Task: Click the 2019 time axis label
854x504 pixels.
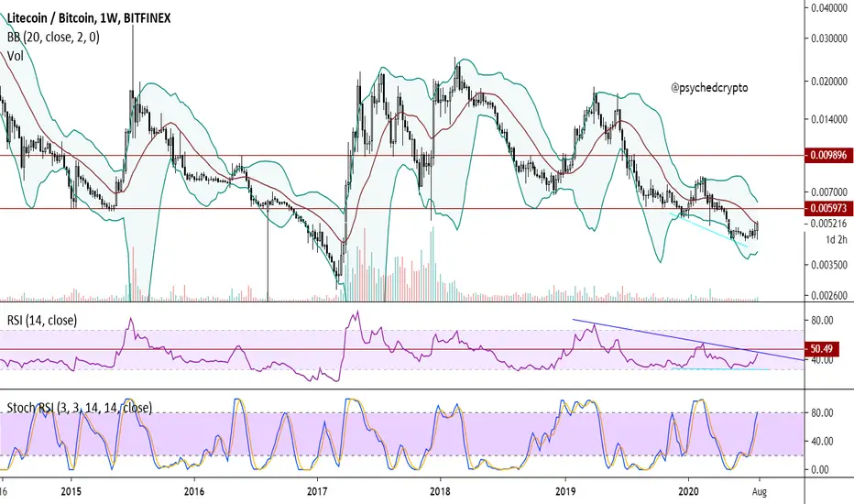Action: click(x=565, y=491)
